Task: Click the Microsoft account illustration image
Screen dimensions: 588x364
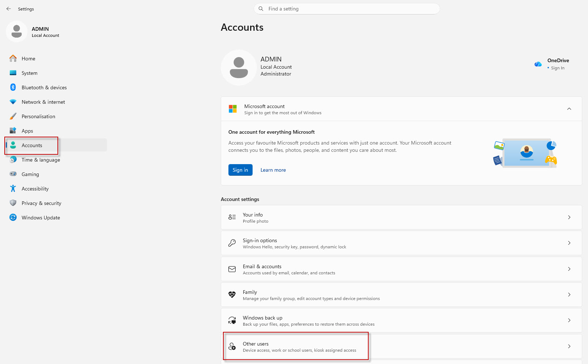Action: pos(525,153)
